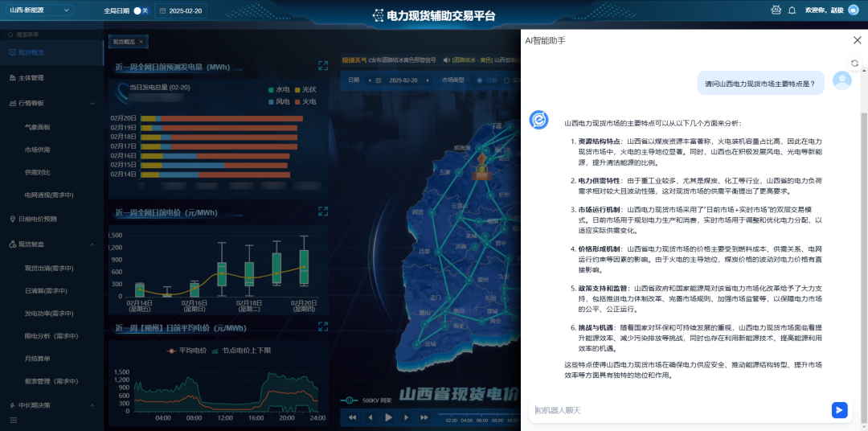
Task: Open 现货出清(需求中) in the sidebar
Action: coord(49,268)
